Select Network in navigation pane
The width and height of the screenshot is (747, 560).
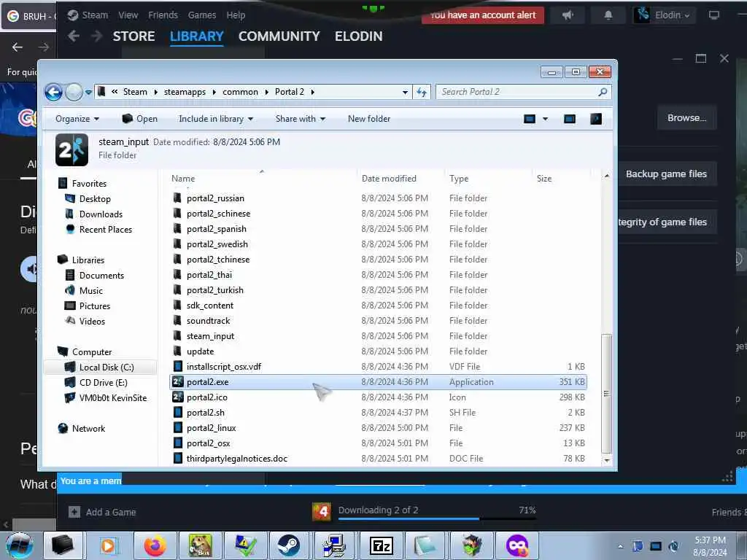[x=88, y=429]
